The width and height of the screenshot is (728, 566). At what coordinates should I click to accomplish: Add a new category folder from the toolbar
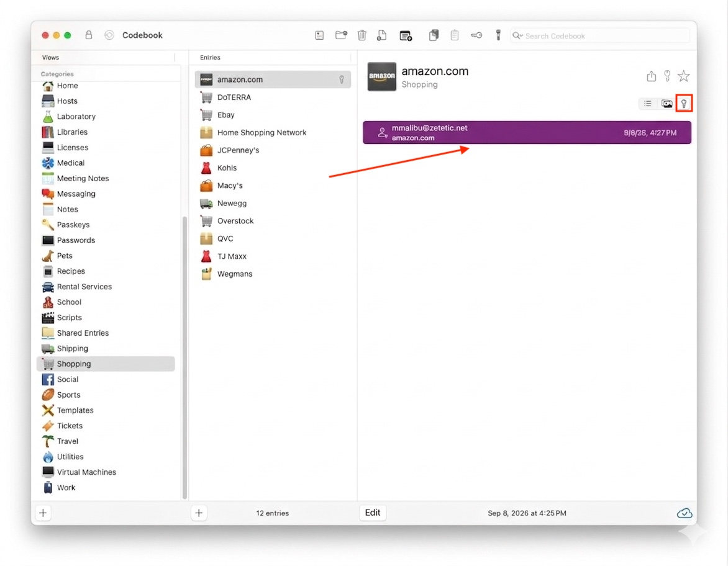pyautogui.click(x=341, y=35)
